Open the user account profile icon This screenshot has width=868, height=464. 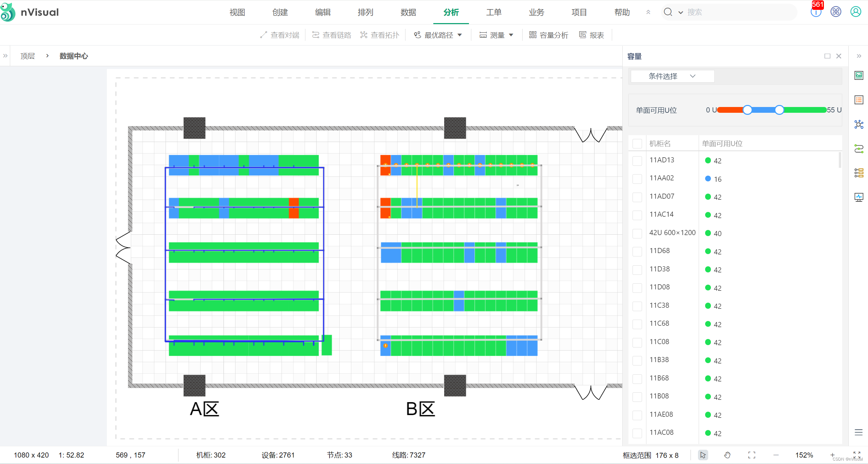[855, 12]
